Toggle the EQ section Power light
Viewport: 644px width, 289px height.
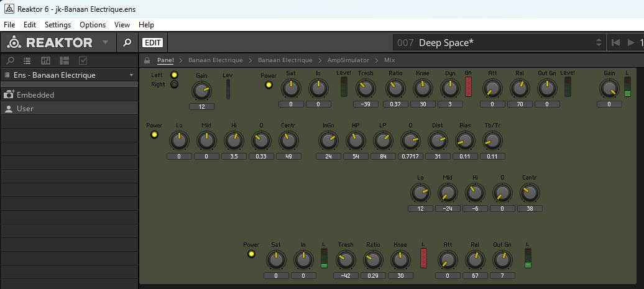154,135
